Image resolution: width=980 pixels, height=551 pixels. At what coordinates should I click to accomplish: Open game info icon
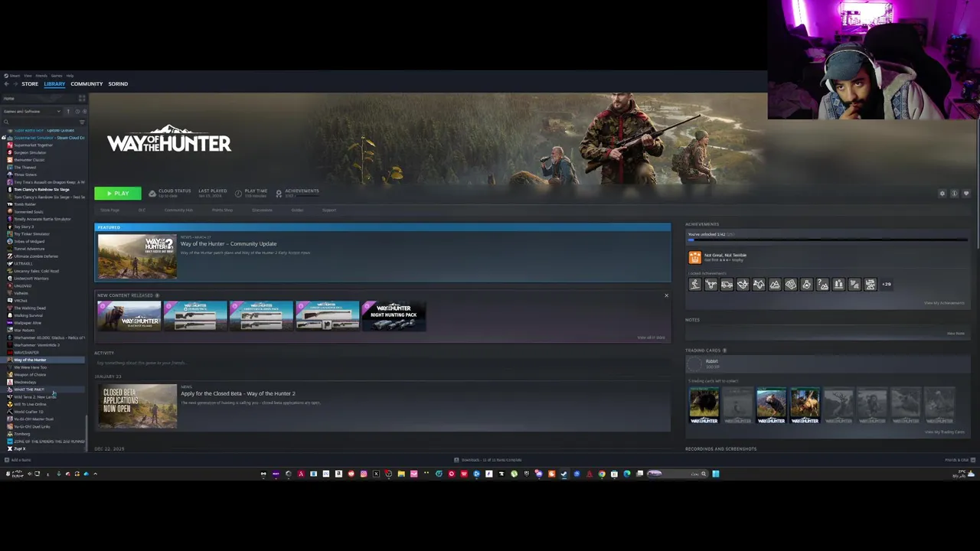[x=954, y=194]
